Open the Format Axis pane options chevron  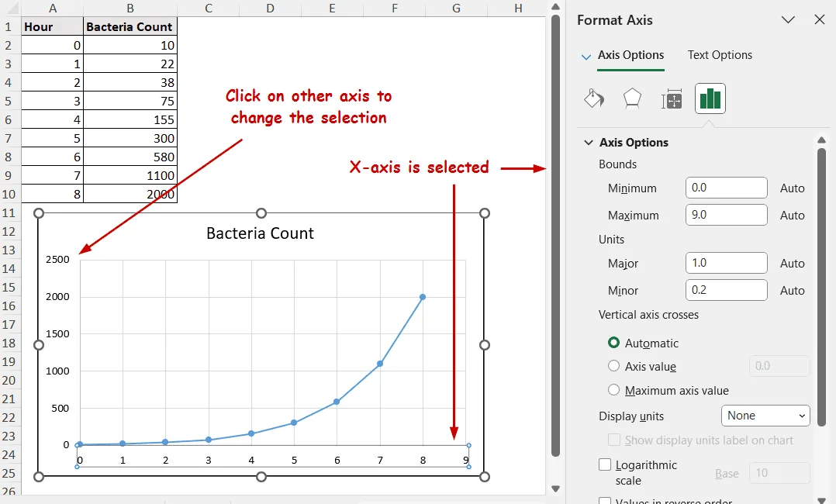(x=788, y=19)
